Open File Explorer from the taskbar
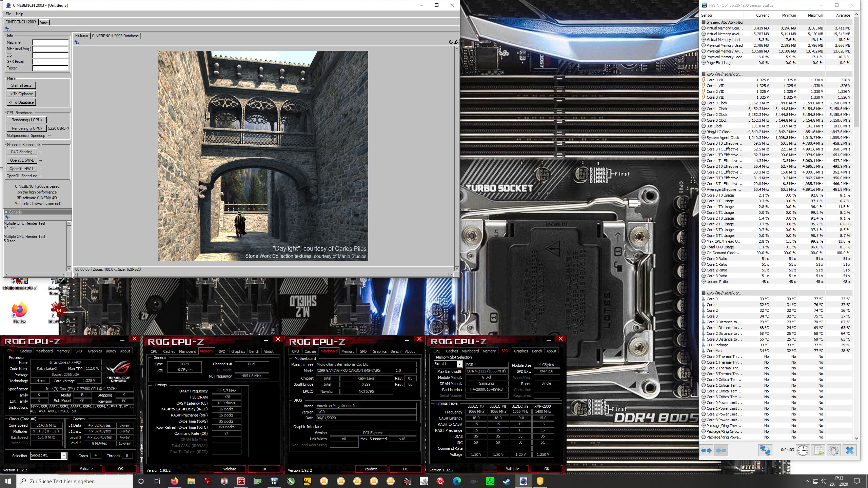 pos(191,481)
